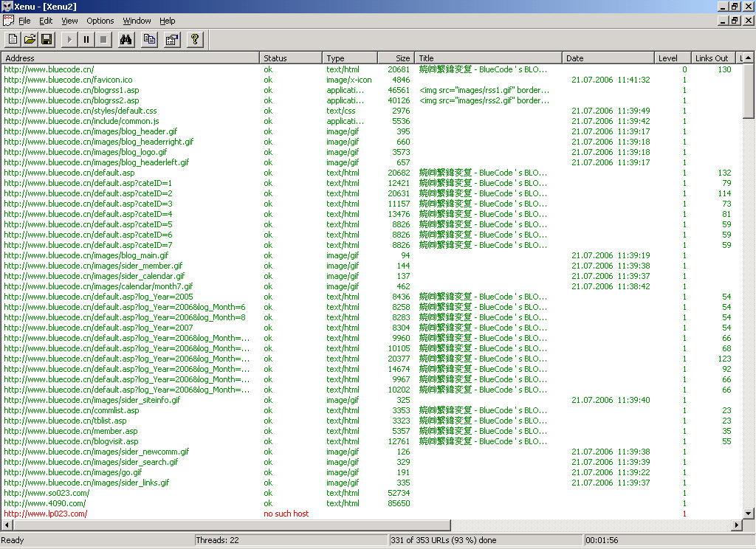Select the blogvisit.asp address

tap(72, 441)
